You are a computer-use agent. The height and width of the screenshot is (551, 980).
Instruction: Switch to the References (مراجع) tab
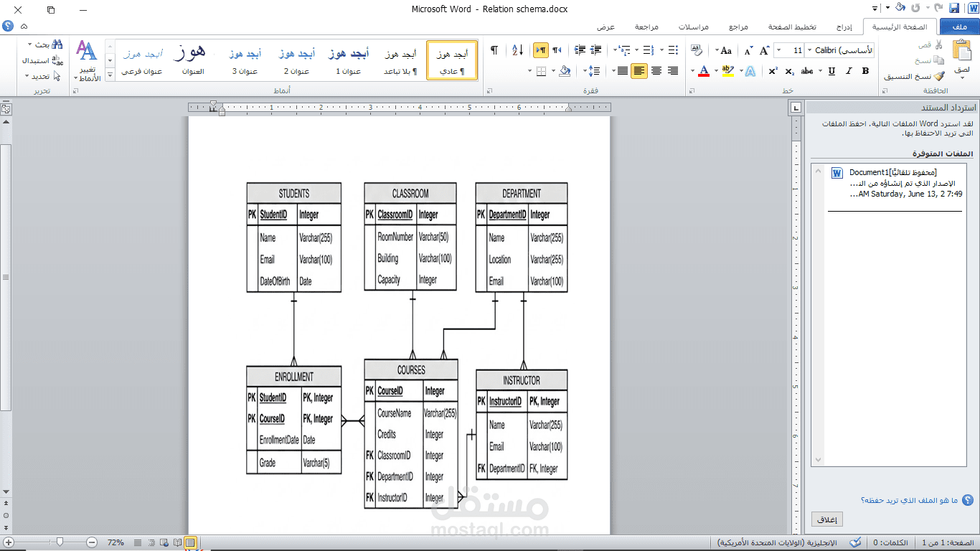click(739, 27)
